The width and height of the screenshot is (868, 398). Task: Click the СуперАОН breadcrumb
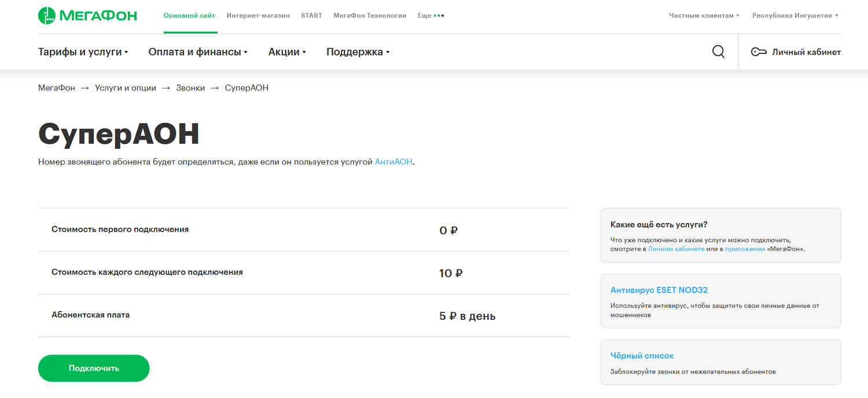247,88
